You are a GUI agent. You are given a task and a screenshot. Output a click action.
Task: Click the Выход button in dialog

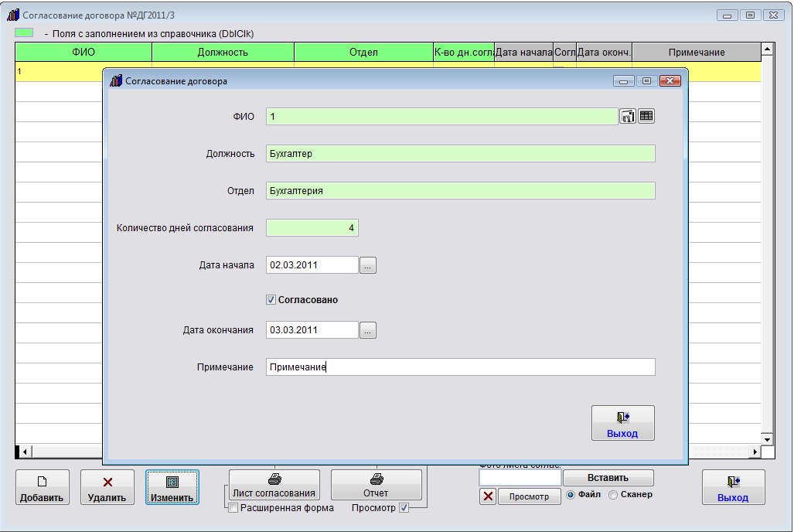[623, 423]
